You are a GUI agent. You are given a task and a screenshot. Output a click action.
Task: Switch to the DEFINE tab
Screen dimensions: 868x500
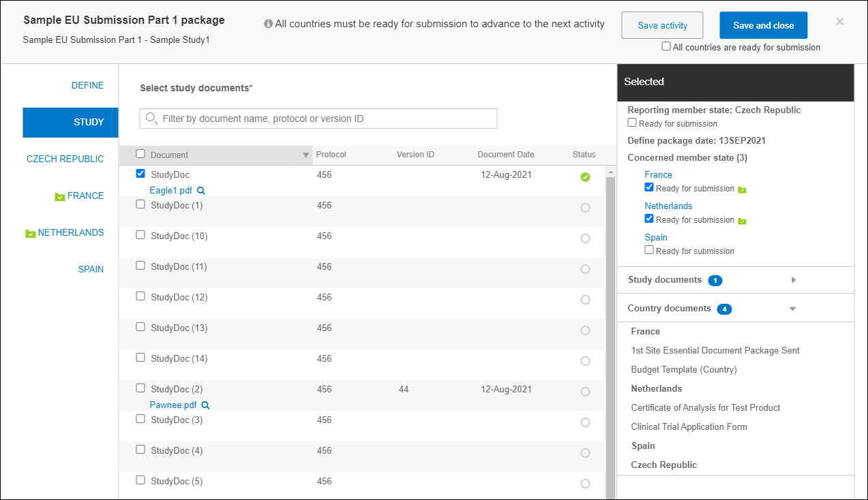pos(87,85)
